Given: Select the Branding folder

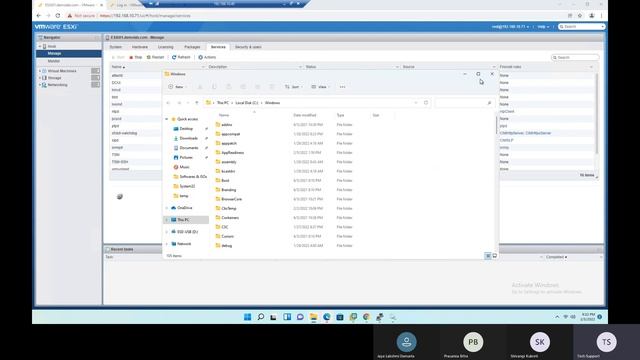Looking at the screenshot, I should click(x=229, y=190).
